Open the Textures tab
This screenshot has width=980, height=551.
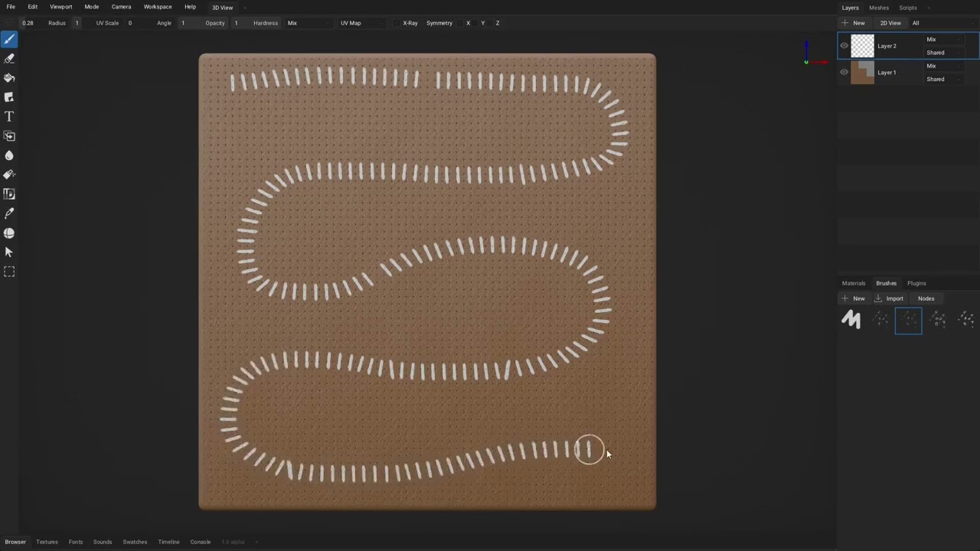(47, 542)
